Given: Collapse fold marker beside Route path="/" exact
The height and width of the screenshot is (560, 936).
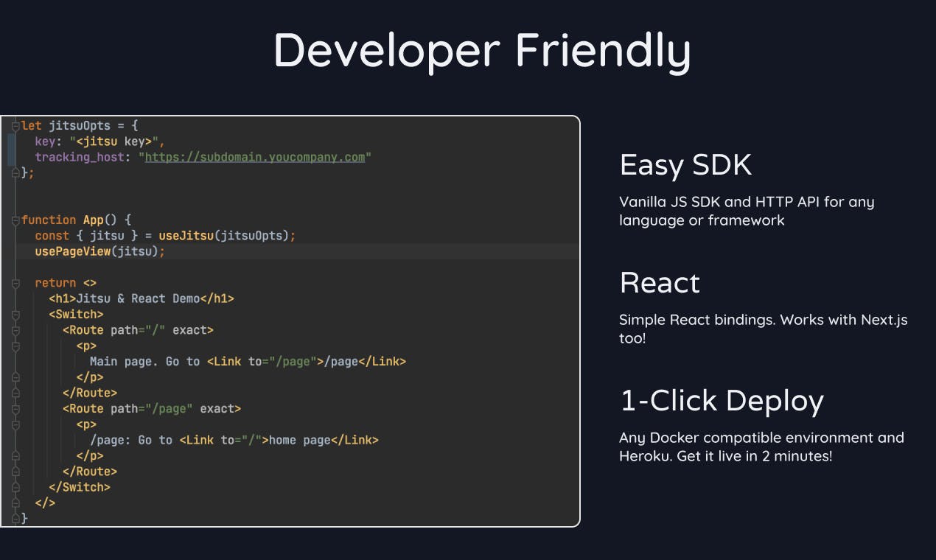Looking at the screenshot, I should tap(15, 330).
